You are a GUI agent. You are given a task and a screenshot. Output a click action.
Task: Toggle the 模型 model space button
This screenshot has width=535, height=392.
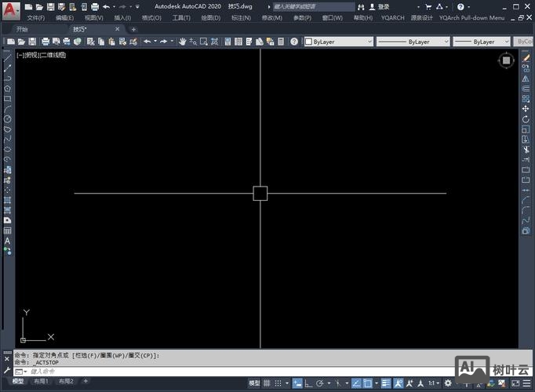click(x=253, y=383)
